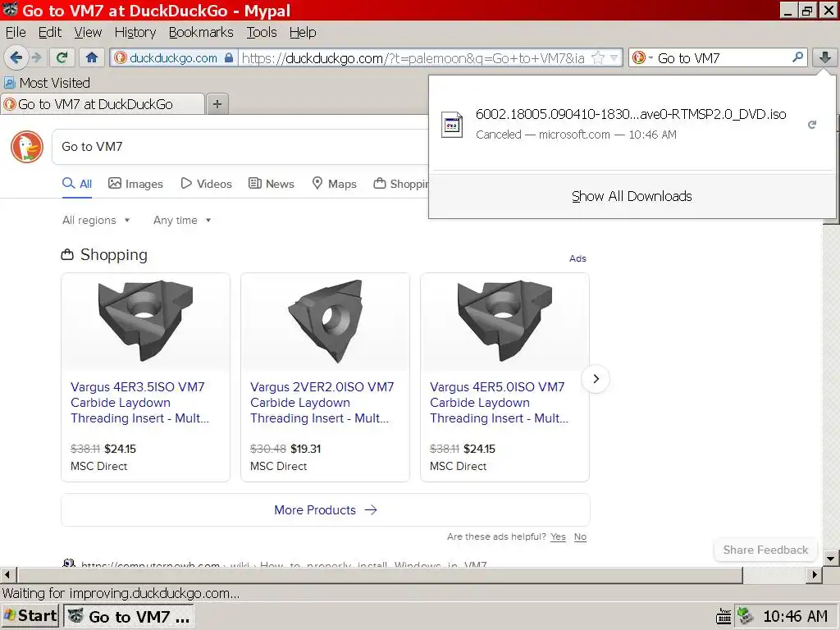840x630 pixels.
Task: Click the $19.31 price on second product
Action: [x=305, y=449]
